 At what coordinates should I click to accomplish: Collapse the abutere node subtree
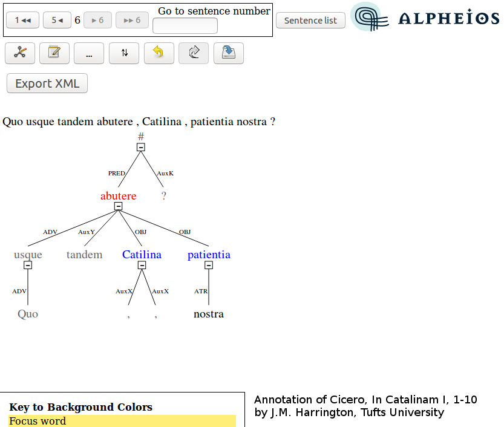pos(119,206)
